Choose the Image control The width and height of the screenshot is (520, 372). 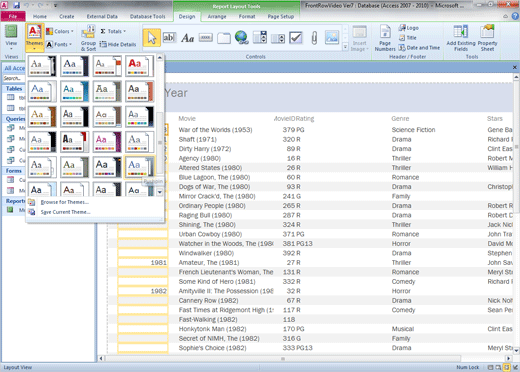coord(332,37)
